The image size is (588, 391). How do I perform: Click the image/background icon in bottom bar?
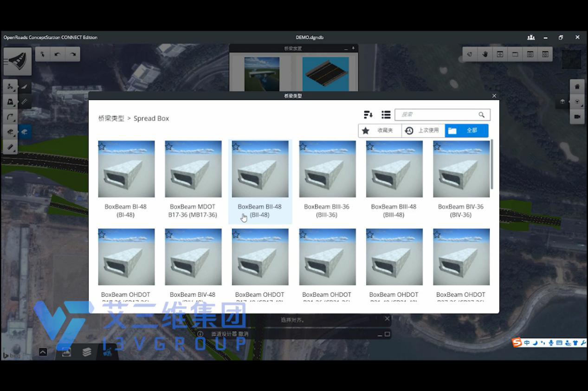pyautogui.click(x=66, y=352)
